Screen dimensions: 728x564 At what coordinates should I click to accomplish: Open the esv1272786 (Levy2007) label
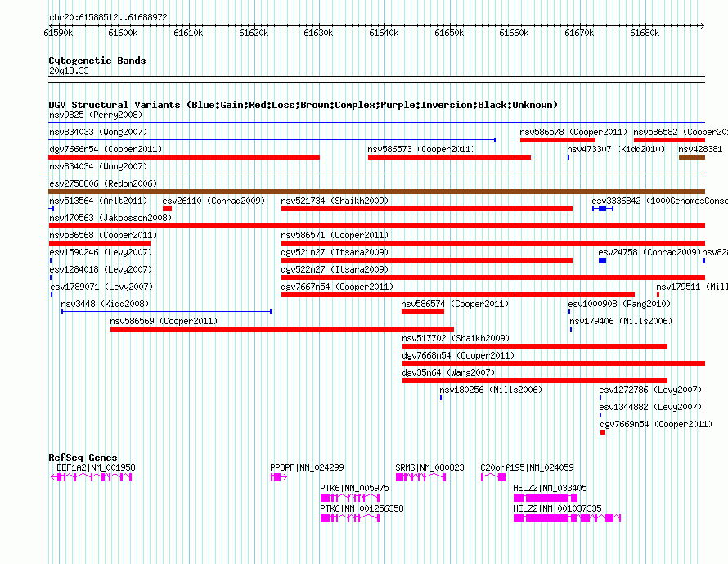pos(650,390)
